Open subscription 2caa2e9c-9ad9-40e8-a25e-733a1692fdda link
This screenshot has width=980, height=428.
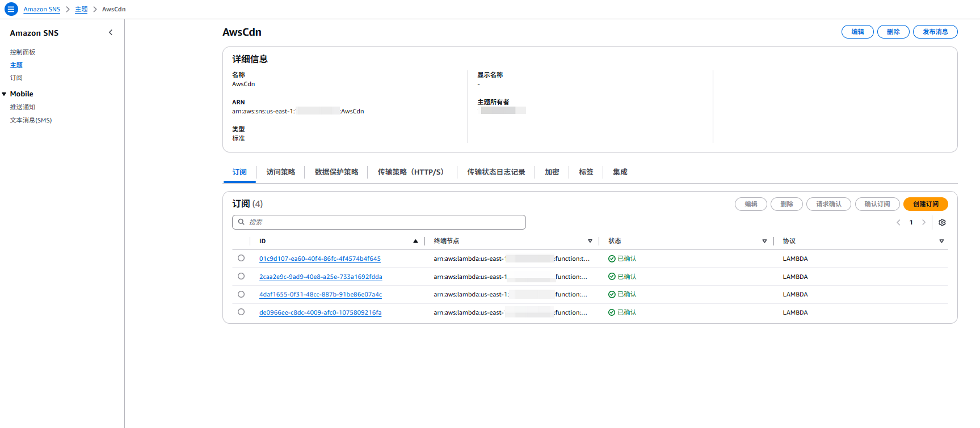[321, 277]
